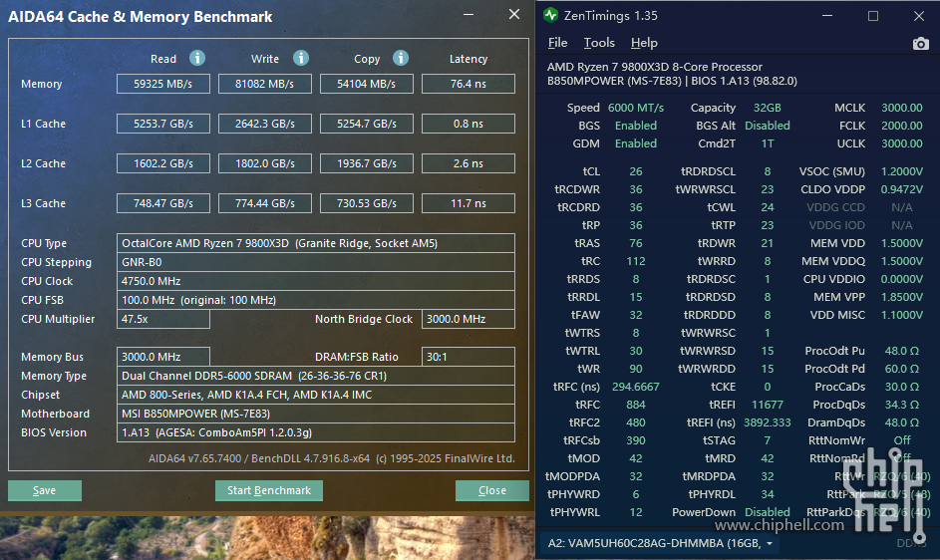Open the Help menu in ZenTimings
The image size is (940, 560).
point(644,43)
